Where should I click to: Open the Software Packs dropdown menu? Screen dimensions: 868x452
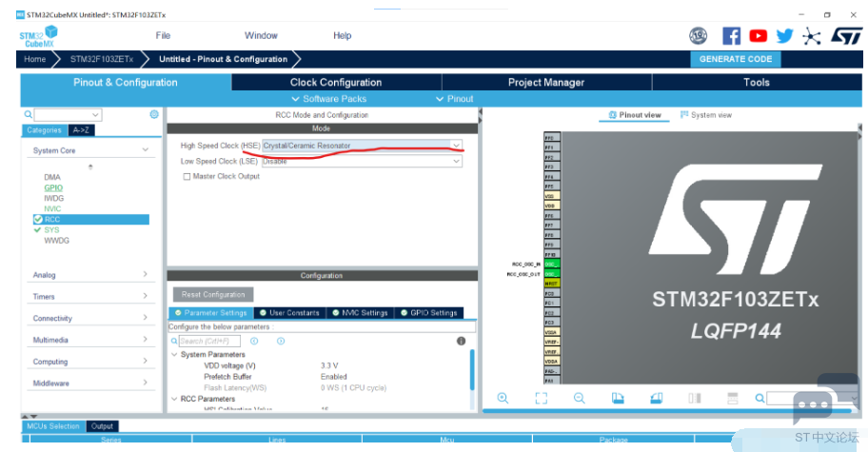(x=328, y=98)
